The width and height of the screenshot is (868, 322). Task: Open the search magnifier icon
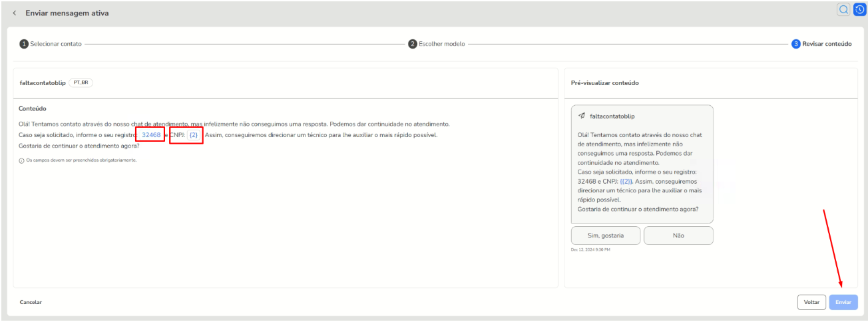[x=843, y=9]
